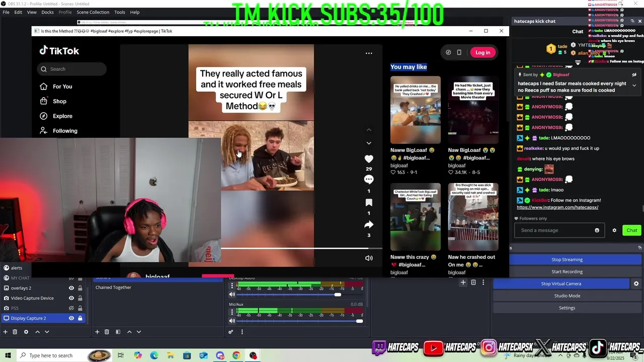The width and height of the screenshot is (644, 362).
Task: Mute the Desktop Audio speaker icon
Action: (x=232, y=295)
